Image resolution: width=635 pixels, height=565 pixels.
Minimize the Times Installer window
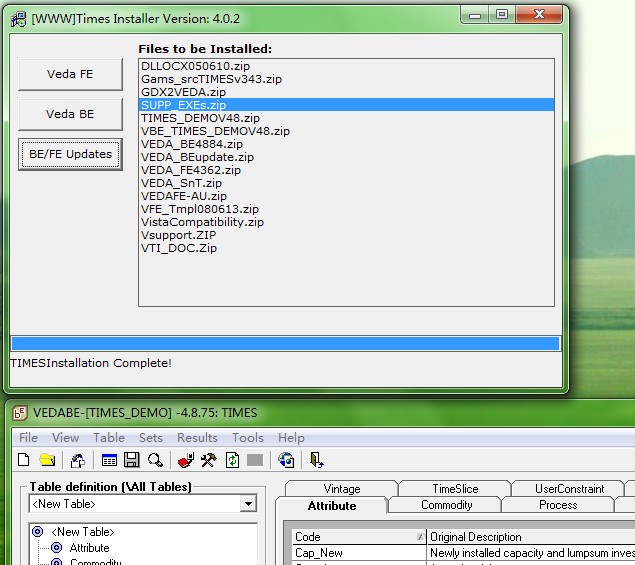tap(475, 15)
